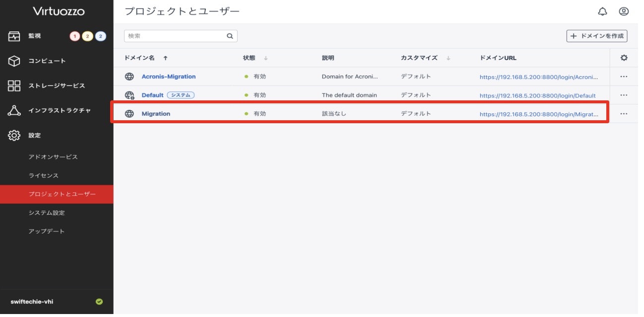This screenshot has height=317, width=644.
Task: Click 'Domain for Acroni...' description cell
Action: [x=350, y=77]
